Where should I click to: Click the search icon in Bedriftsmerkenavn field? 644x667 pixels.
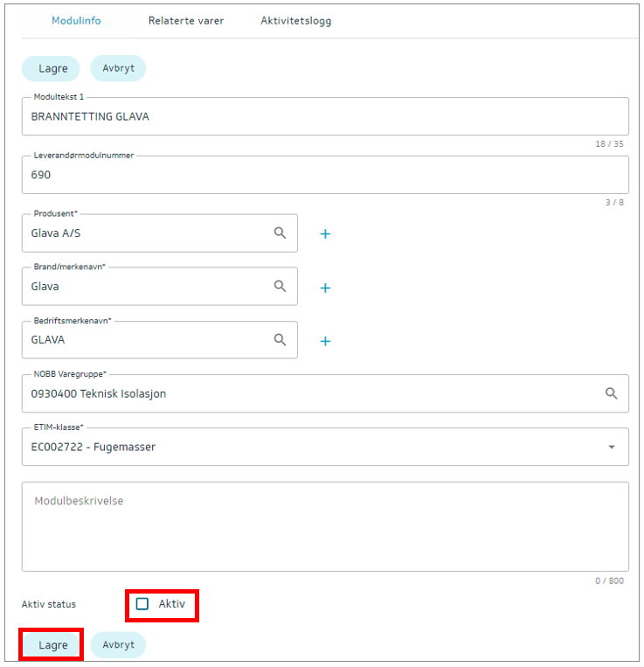(280, 340)
